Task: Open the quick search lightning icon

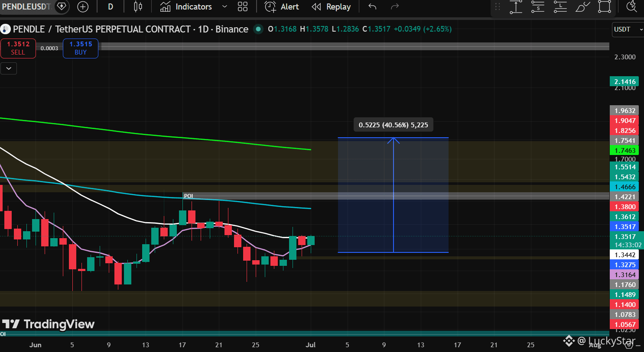Action: click(x=632, y=6)
